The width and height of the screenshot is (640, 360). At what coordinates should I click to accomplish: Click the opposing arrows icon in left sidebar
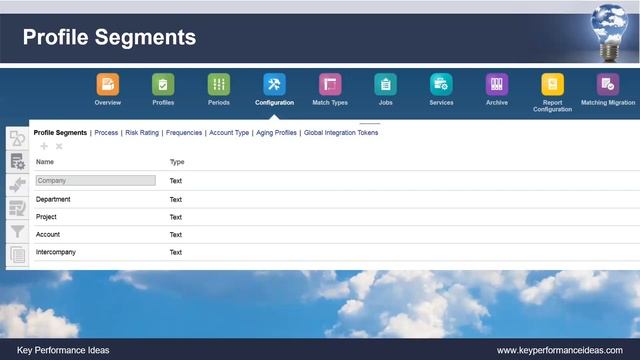pos(18,185)
